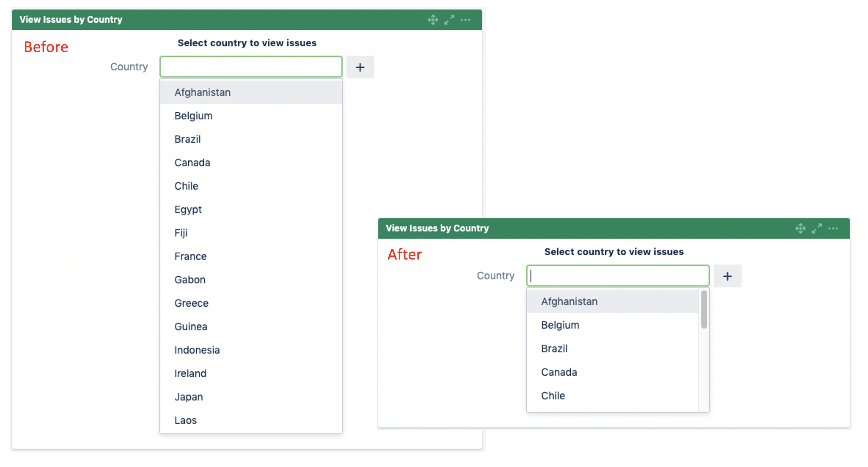Image resolution: width=868 pixels, height=467 pixels.
Task: Select Belgium in After gadget dropdown
Action: pyautogui.click(x=560, y=325)
